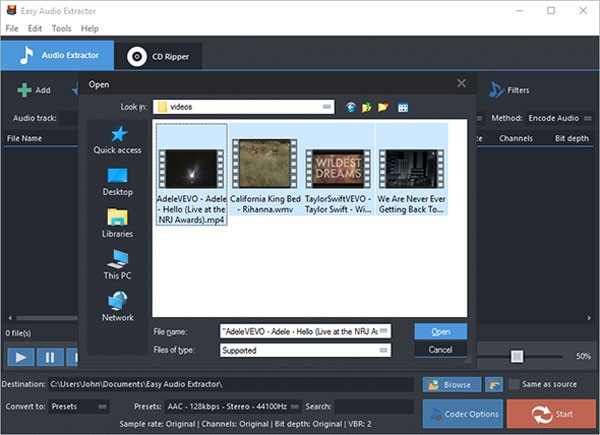This screenshot has height=435, width=600.
Task: Open Codec Options
Action: (x=463, y=414)
